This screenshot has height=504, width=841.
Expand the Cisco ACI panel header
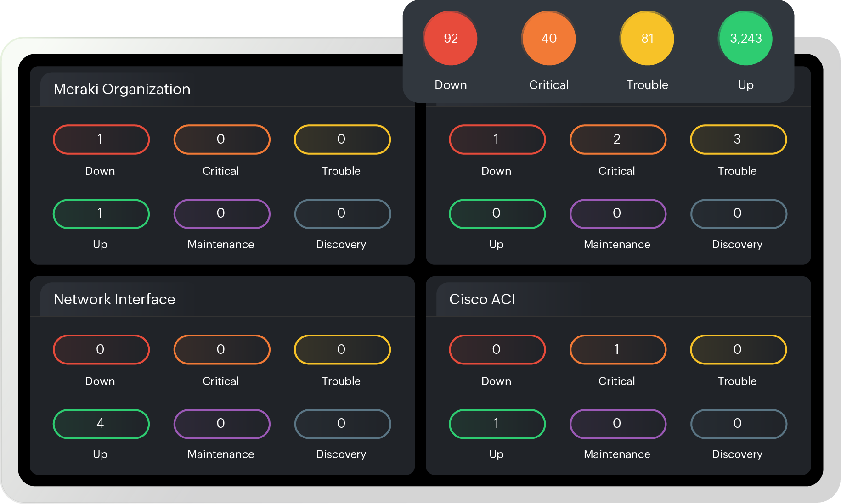coord(483,299)
